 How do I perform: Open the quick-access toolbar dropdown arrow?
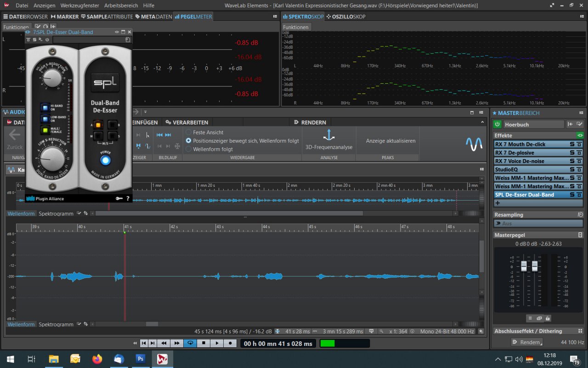coord(145,112)
